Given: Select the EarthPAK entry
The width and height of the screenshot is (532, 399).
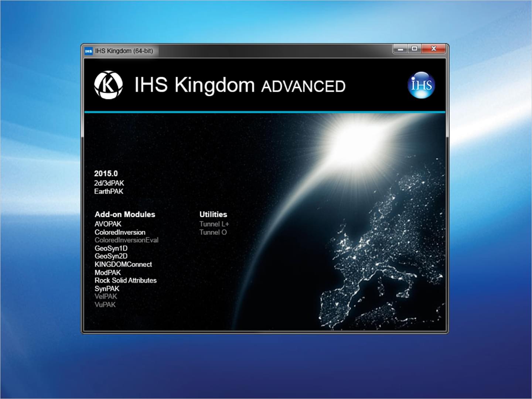Looking at the screenshot, I should click(x=109, y=191).
